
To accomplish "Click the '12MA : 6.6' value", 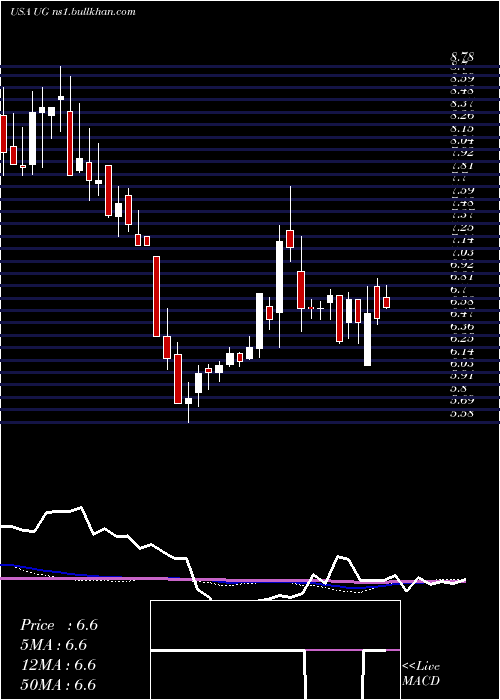I will tap(58, 665).
